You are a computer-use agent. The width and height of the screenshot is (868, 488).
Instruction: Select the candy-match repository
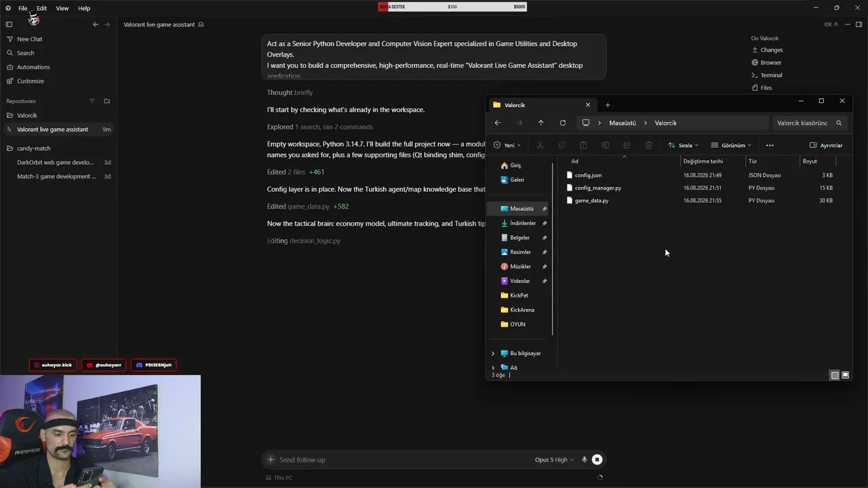(x=33, y=148)
